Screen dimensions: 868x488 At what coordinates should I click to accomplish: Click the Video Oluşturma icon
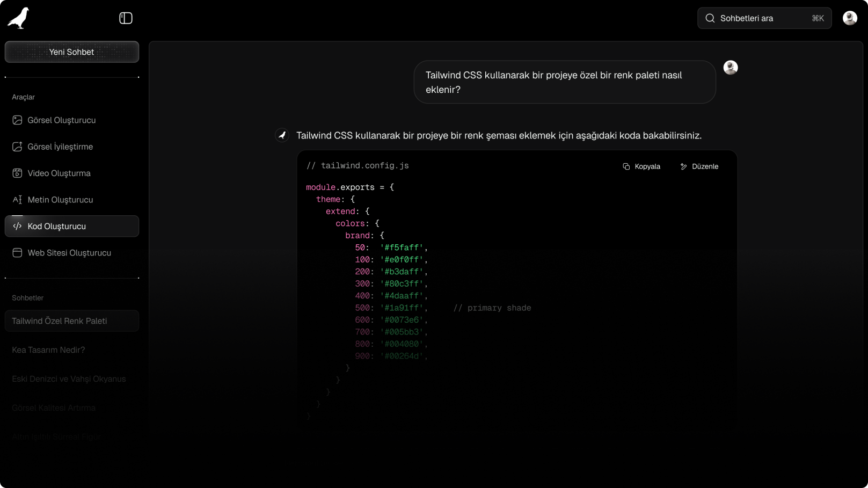click(x=17, y=173)
